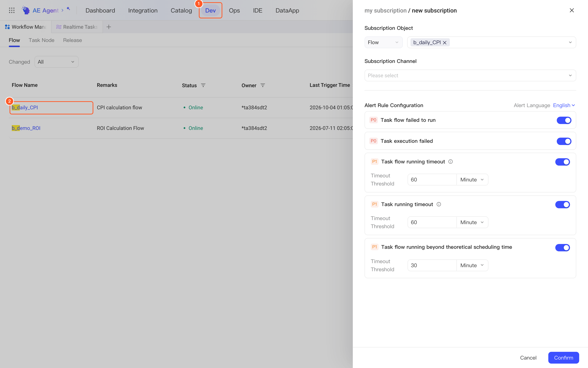Image resolution: width=588 pixels, height=368 pixels.
Task: Toggle Task flow failed to run alert
Action: (564, 120)
